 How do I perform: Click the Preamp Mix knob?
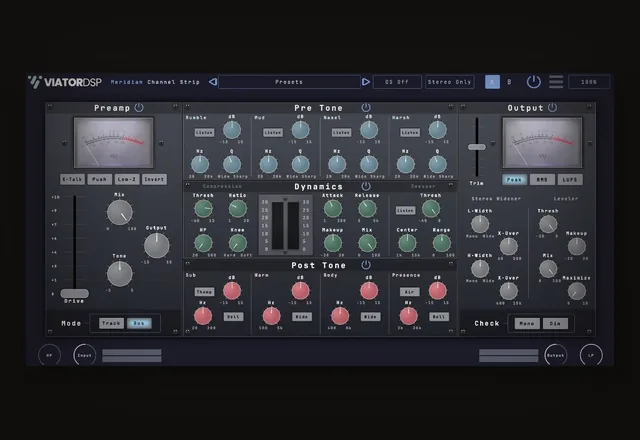[x=120, y=212]
